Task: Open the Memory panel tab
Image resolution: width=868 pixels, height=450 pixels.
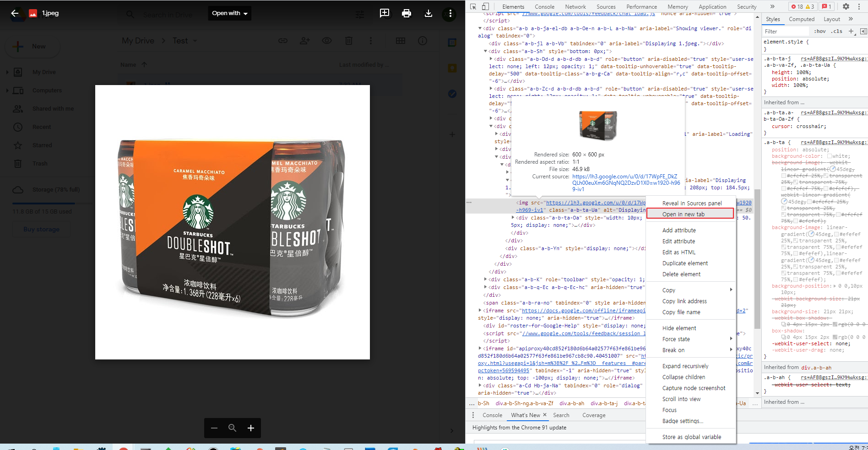Action: tap(678, 7)
